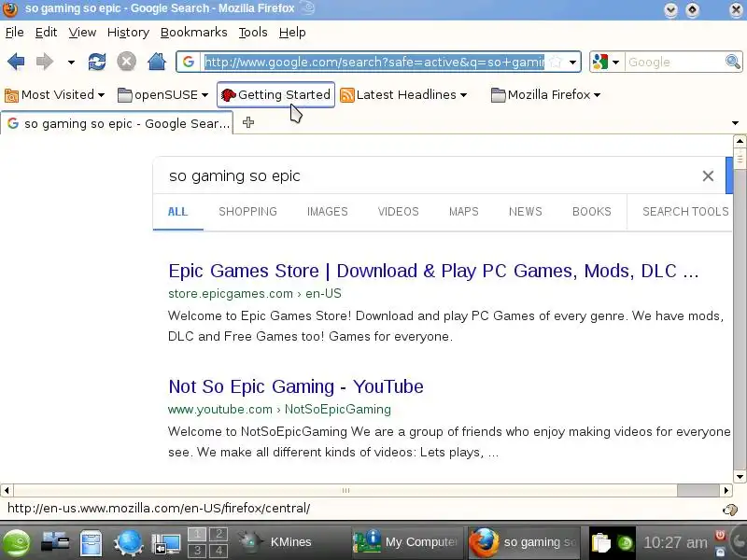Open the Bookmarks menu

tap(194, 33)
